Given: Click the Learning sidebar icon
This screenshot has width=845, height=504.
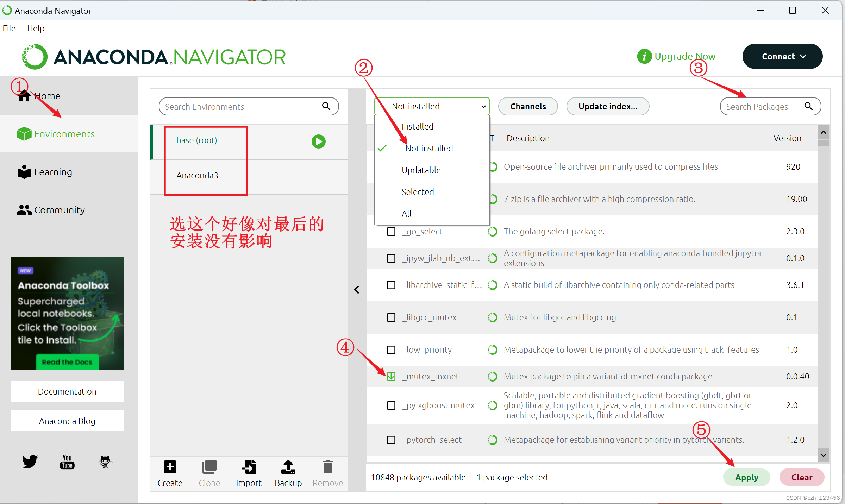Looking at the screenshot, I should [24, 172].
